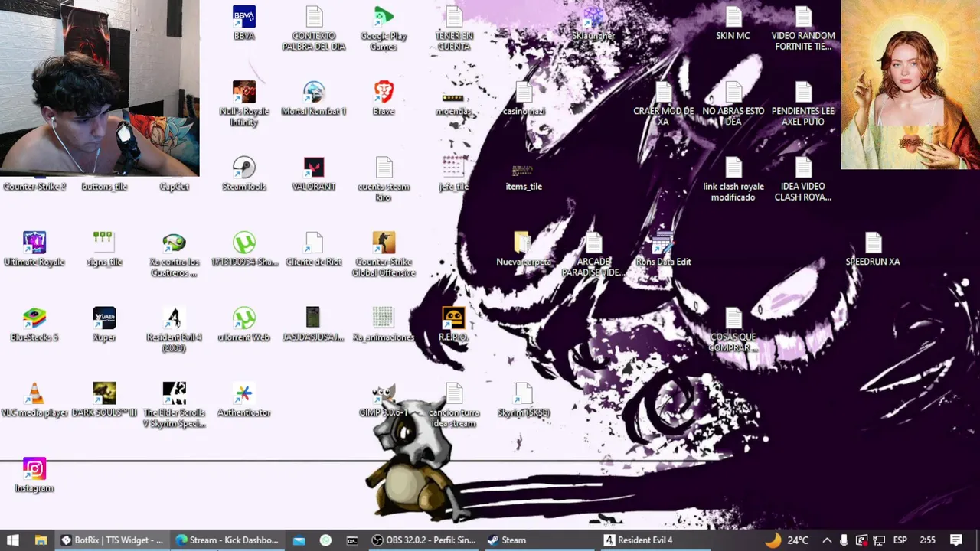Switch to Stream - Kick Dashboard window

click(x=227, y=540)
